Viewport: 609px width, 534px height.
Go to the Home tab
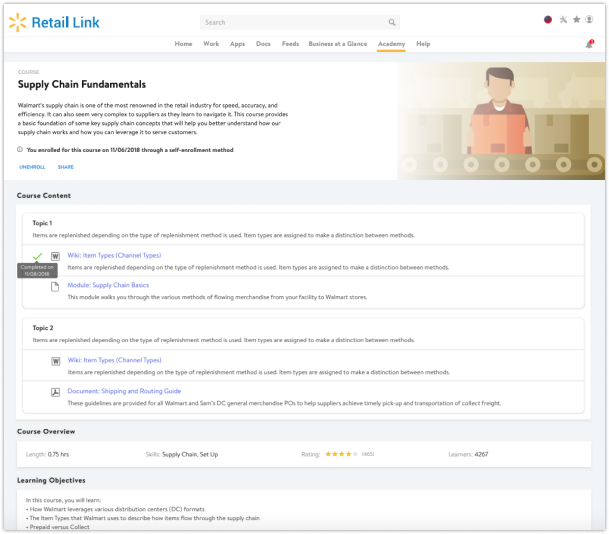(x=183, y=44)
